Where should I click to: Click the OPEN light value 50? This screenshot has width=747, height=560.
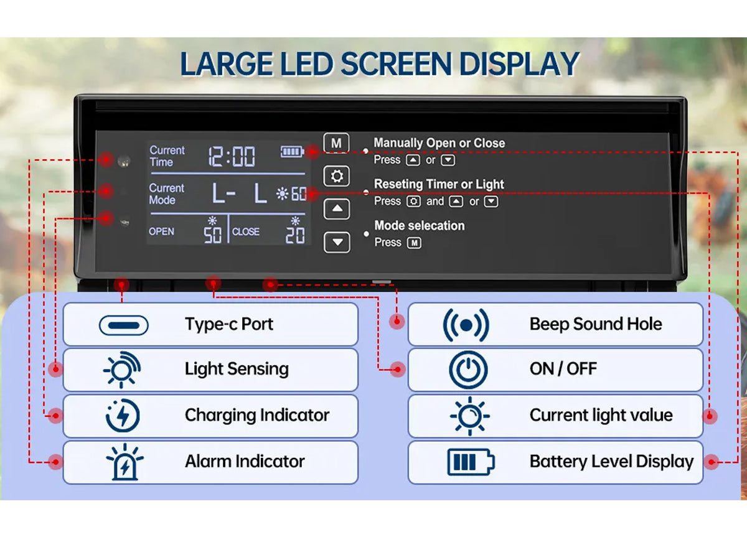point(213,235)
